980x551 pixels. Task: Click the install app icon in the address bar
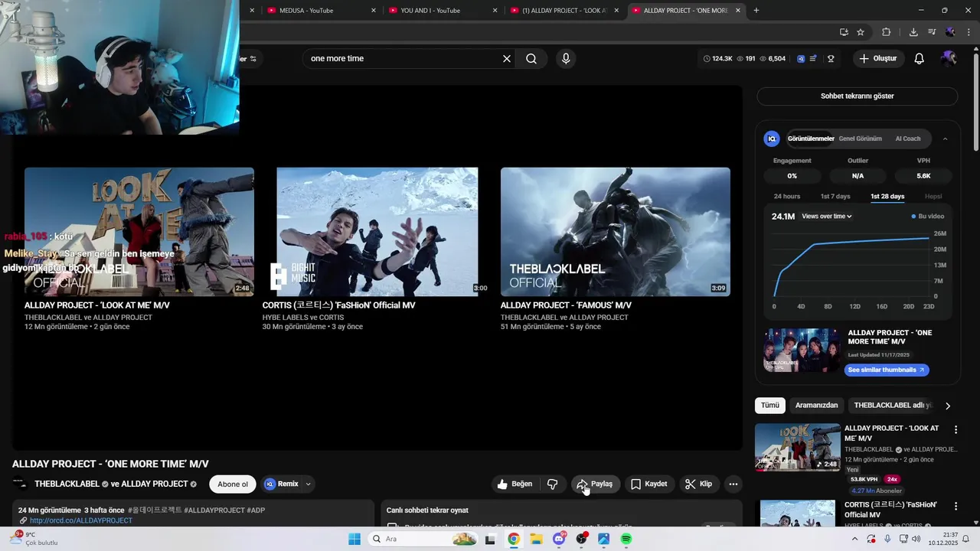844,32
